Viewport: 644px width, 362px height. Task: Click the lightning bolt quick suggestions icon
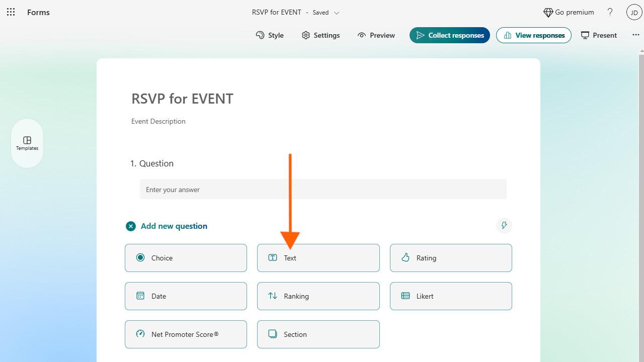504,226
